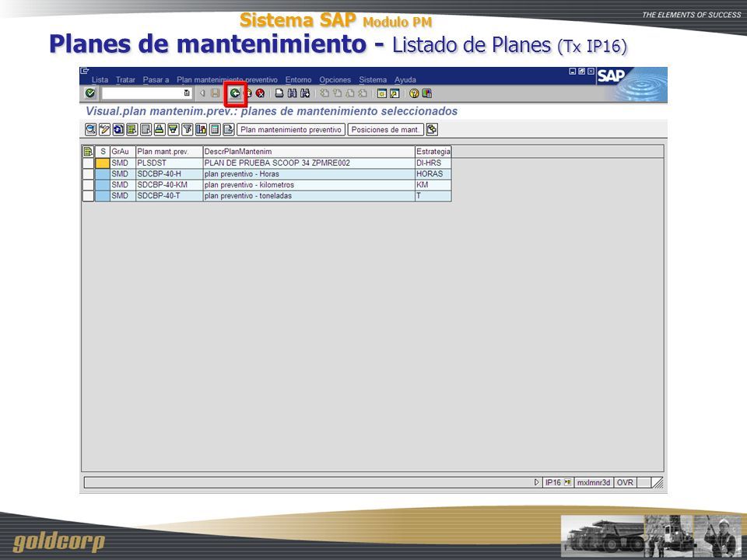Select the row checkbox for SDCBP-40-KM
The image size is (747, 560).
tap(88, 185)
